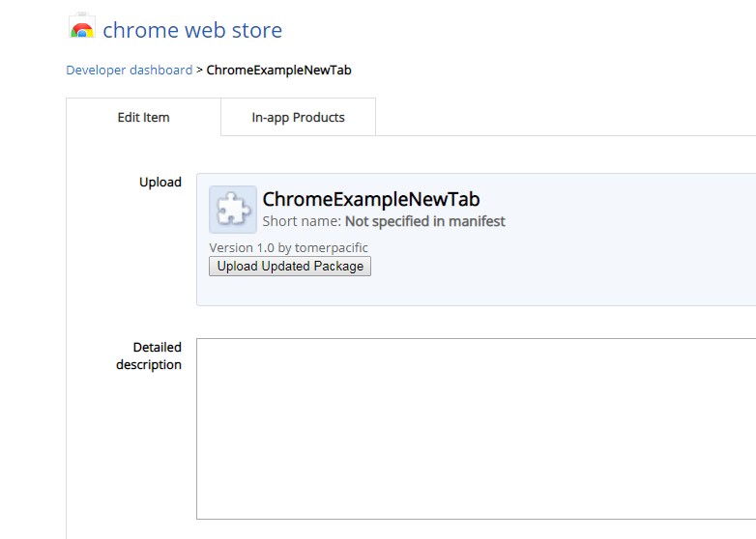
Task: Click the empty tab strip after In-app Products
Action: click(561, 117)
